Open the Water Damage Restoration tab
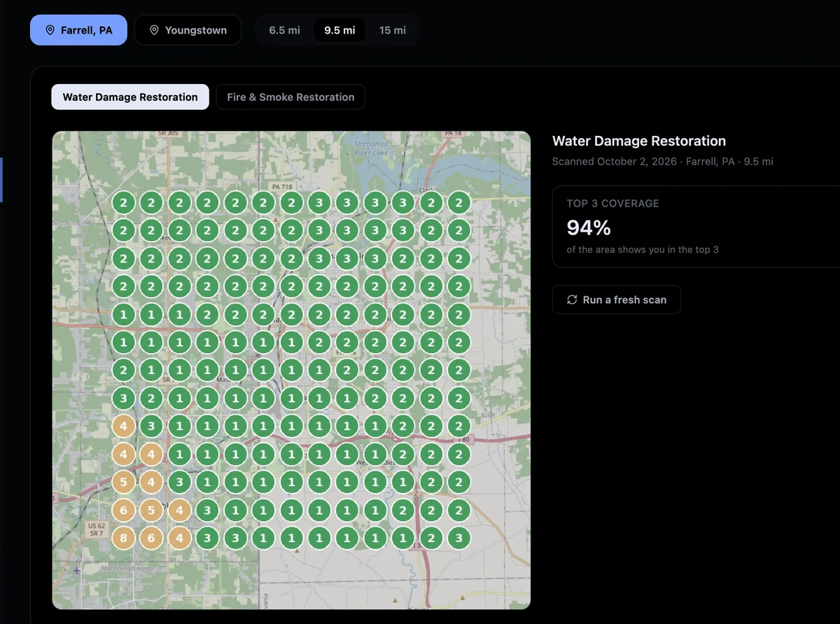The width and height of the screenshot is (840, 624). pos(130,97)
